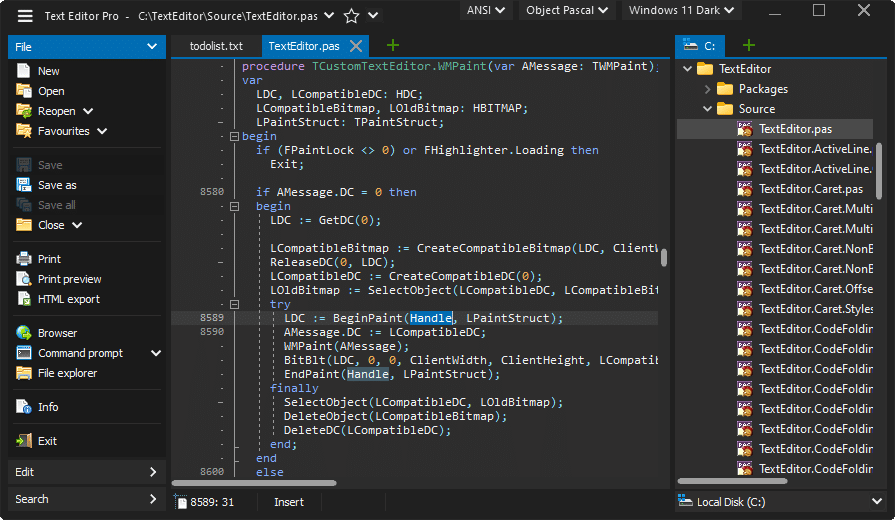Switch to the todolist.txt tab
This screenshot has width=895, height=520.
pyautogui.click(x=216, y=46)
